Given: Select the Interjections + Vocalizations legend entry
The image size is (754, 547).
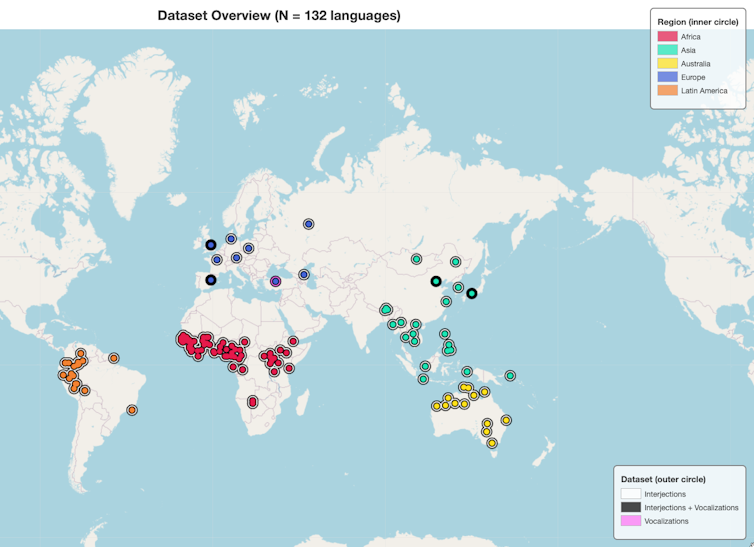Looking at the screenshot, I should [691, 507].
